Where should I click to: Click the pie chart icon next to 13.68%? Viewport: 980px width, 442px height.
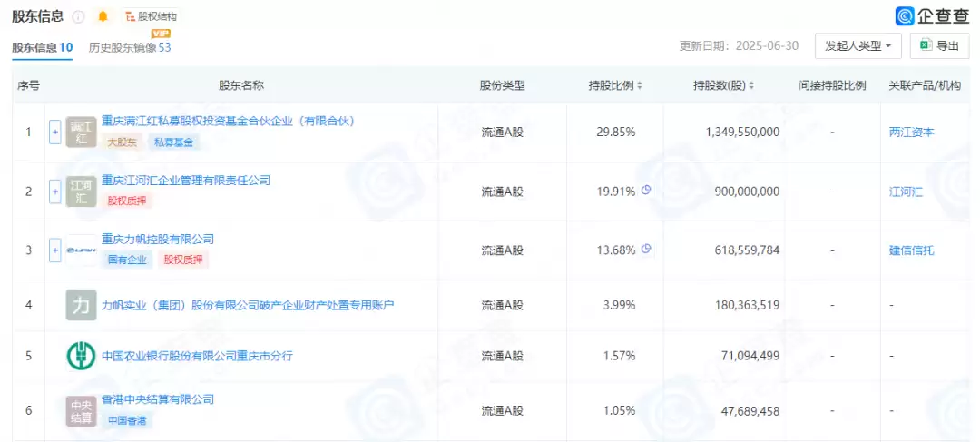pyautogui.click(x=646, y=250)
